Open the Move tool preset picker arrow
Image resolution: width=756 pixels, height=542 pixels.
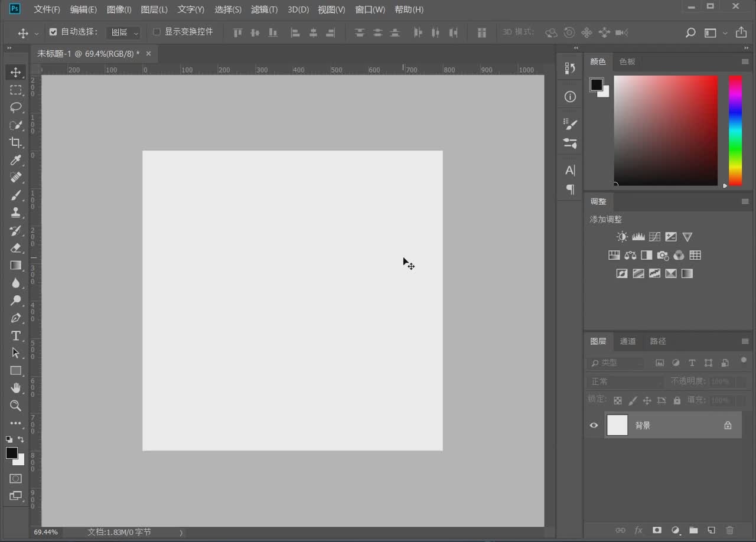pos(37,33)
